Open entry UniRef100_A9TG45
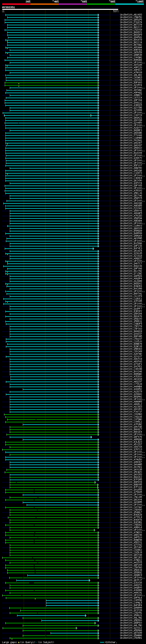 131,65
